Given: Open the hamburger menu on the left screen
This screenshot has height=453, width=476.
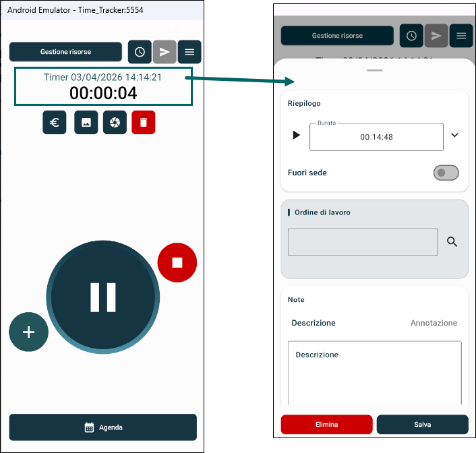Looking at the screenshot, I should pyautogui.click(x=189, y=52).
